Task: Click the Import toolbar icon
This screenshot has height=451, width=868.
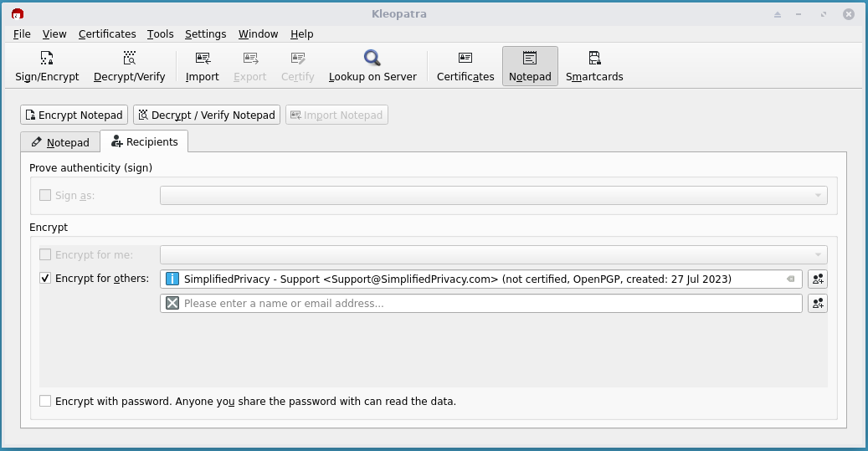Action: pyautogui.click(x=202, y=66)
